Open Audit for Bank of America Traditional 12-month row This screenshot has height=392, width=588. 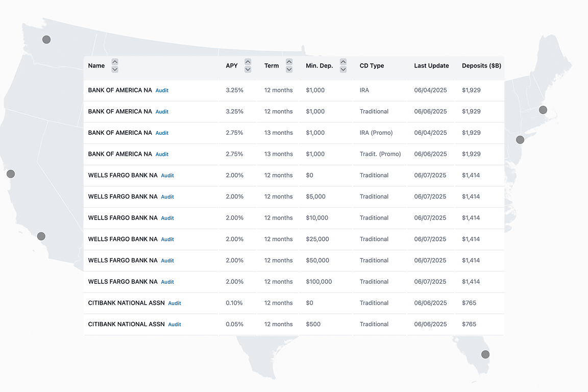tap(162, 112)
